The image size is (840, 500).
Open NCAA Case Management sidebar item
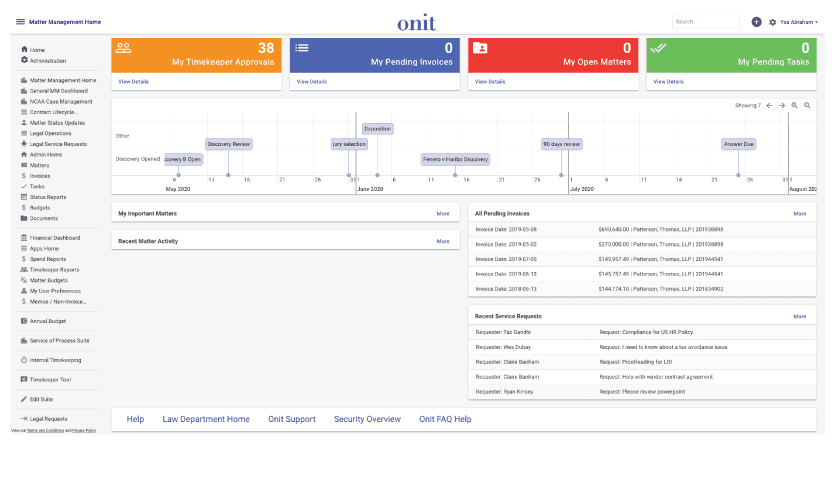tap(61, 102)
